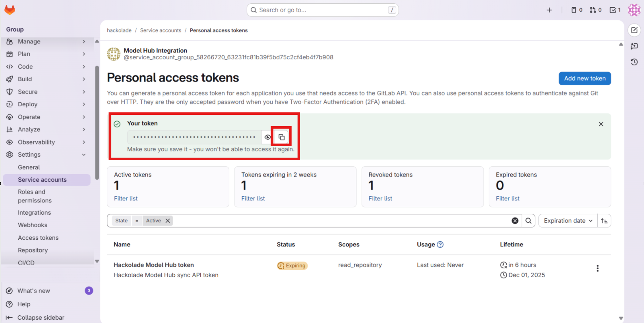Filter list of Tokens expiring in 2 weeks
The width and height of the screenshot is (644, 323).
tap(253, 198)
